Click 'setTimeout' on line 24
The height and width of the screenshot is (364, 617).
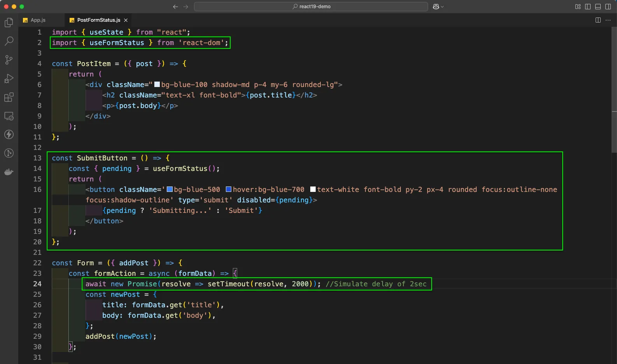(229, 284)
